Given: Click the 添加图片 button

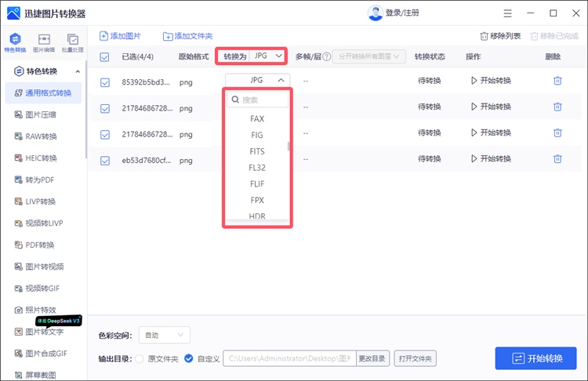Looking at the screenshot, I should (120, 36).
